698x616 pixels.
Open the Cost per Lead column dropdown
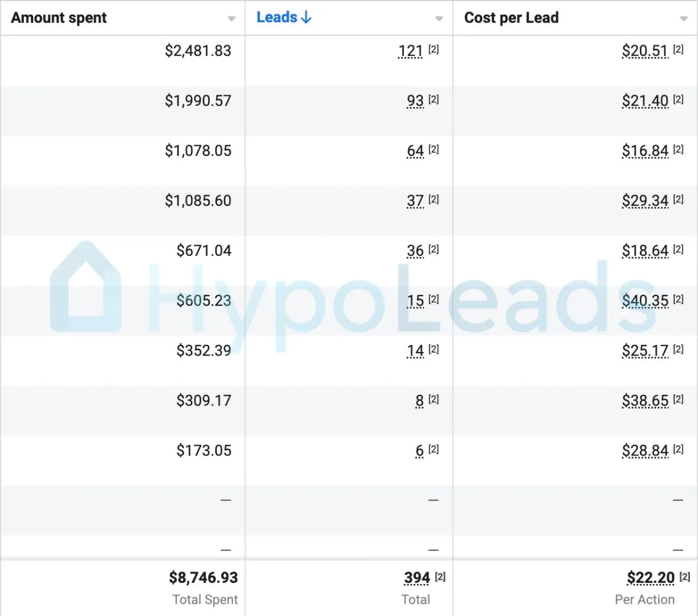(683, 19)
